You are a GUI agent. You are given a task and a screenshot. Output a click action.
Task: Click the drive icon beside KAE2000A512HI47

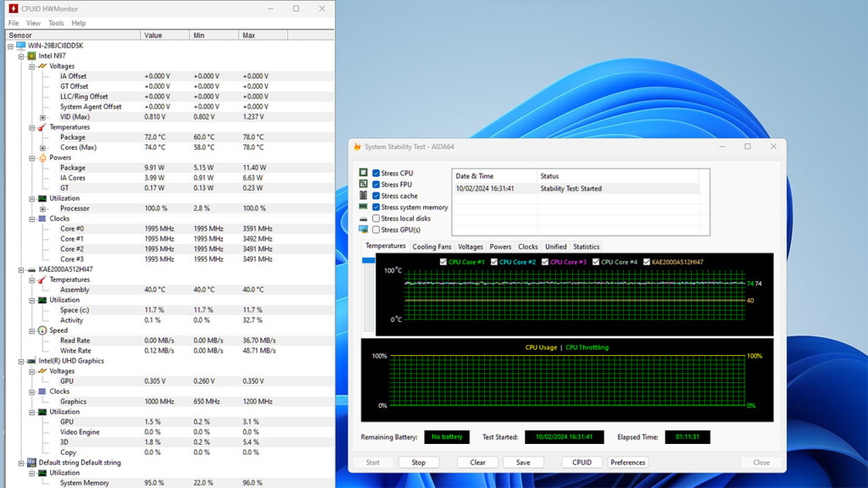tap(31, 269)
